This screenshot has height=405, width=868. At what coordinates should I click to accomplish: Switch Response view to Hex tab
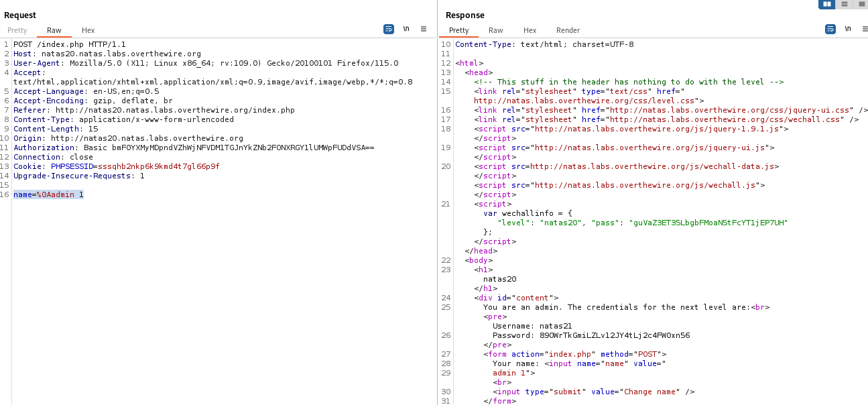[x=530, y=30]
